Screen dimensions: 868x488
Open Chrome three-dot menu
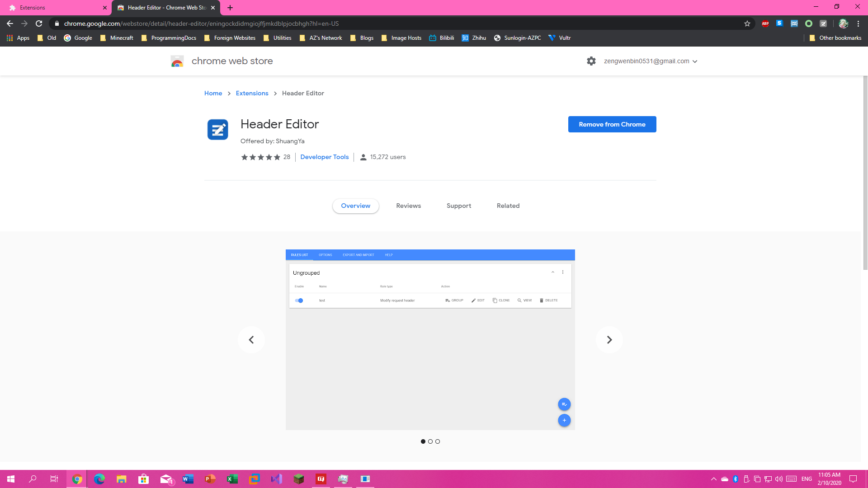point(858,23)
